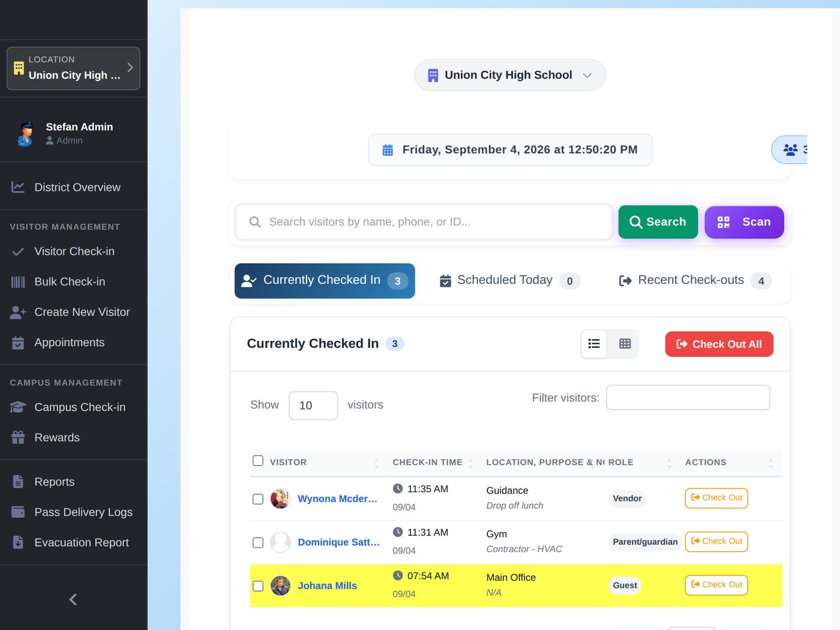Open Visitor Check-in page
Image resolution: width=840 pixels, height=630 pixels.
(x=73, y=251)
